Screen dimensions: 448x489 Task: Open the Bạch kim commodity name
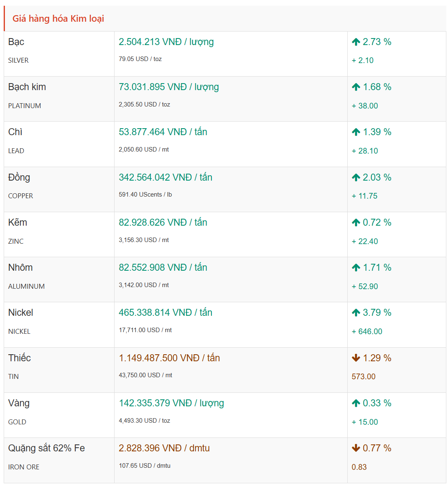27,87
